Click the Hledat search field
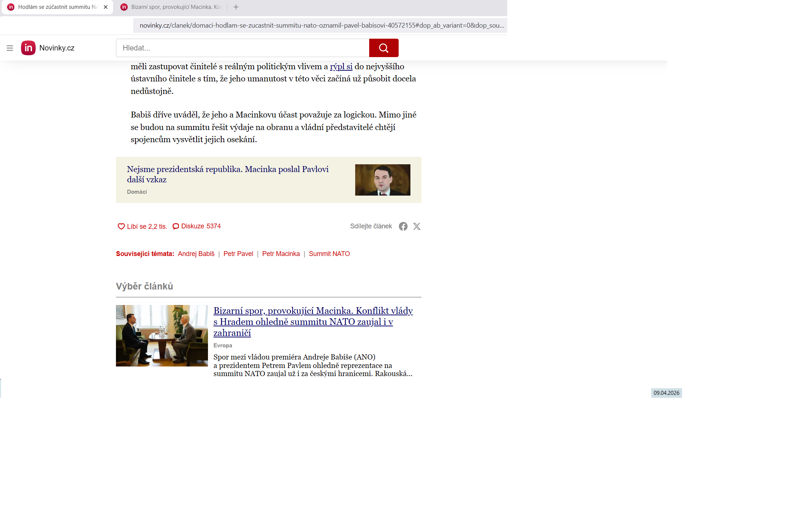 pos(242,48)
